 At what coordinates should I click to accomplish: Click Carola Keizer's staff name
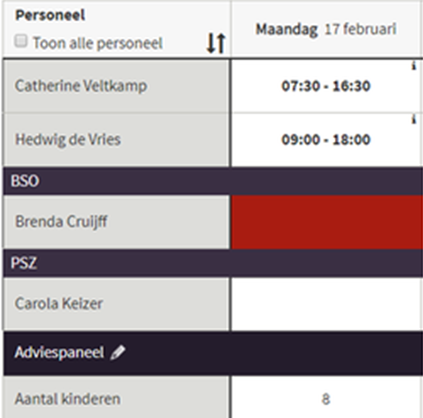pyautogui.click(x=59, y=304)
